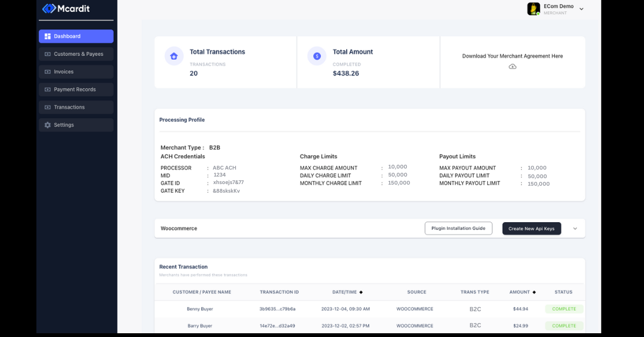Go to Customers & Payees
This screenshot has width=644, height=337.
click(x=76, y=54)
